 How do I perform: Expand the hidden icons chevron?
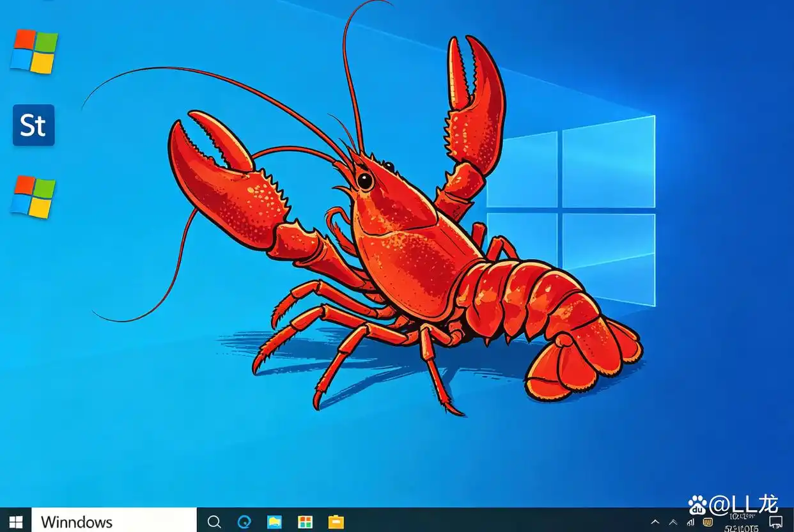(x=655, y=522)
